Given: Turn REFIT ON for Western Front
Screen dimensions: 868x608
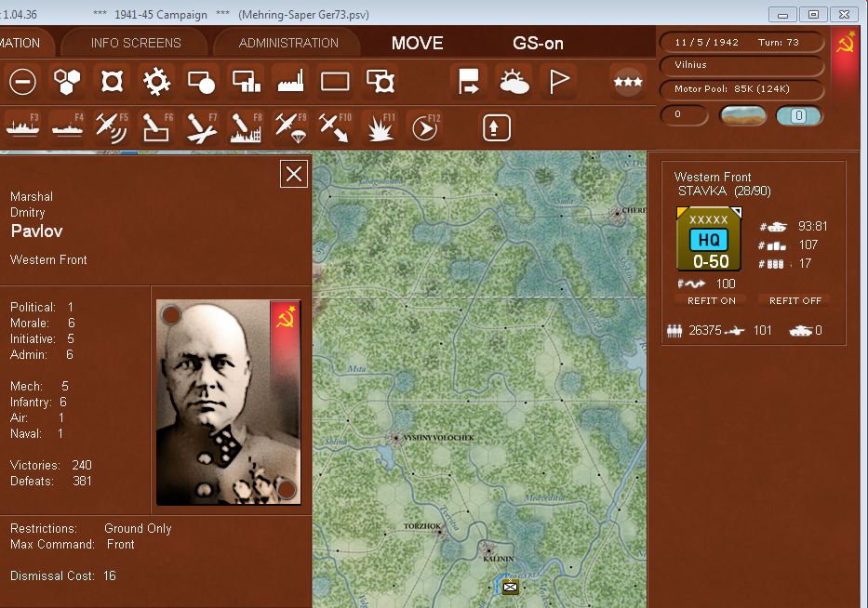Looking at the screenshot, I should 712,300.
